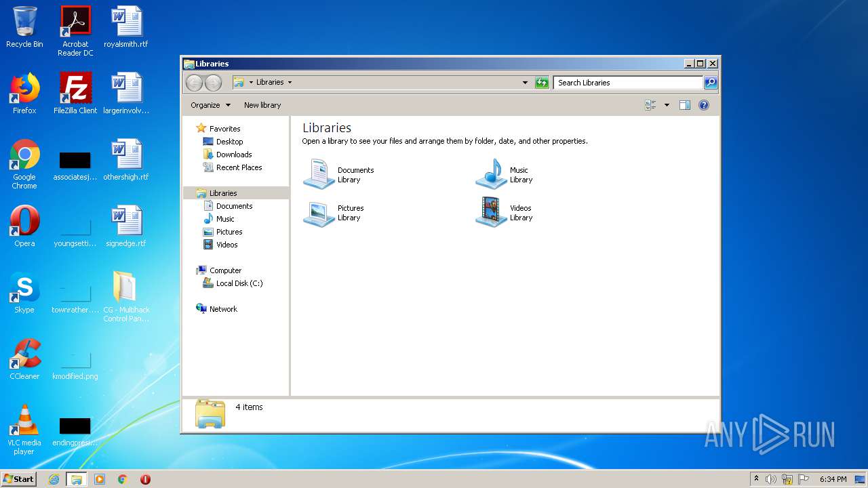Click the Action Center flag icon
This screenshot has height=488, width=868.
pos(804,479)
